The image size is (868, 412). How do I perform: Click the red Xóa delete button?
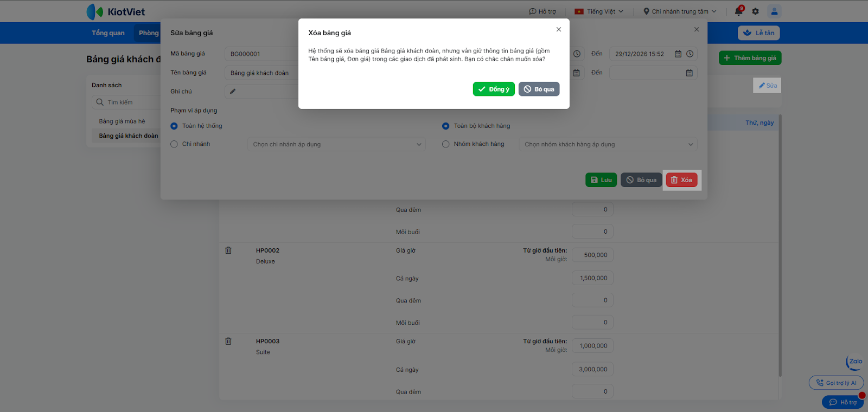681,180
